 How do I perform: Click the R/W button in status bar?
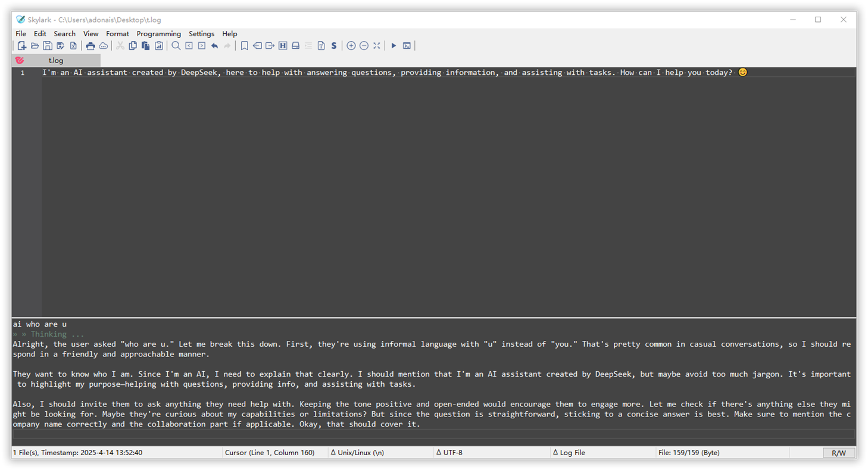[x=839, y=453]
